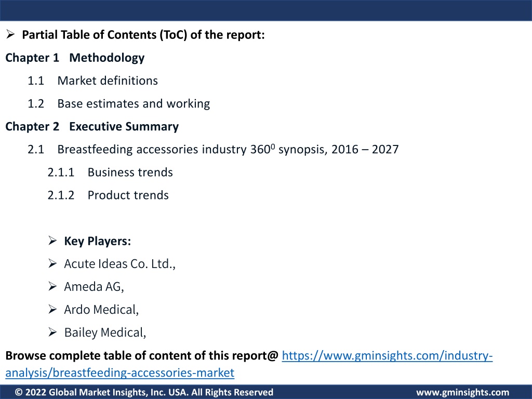532x399 pixels.
Task: Click the '© 2022 Global Market Insights' copyright text
Action: 144,392
